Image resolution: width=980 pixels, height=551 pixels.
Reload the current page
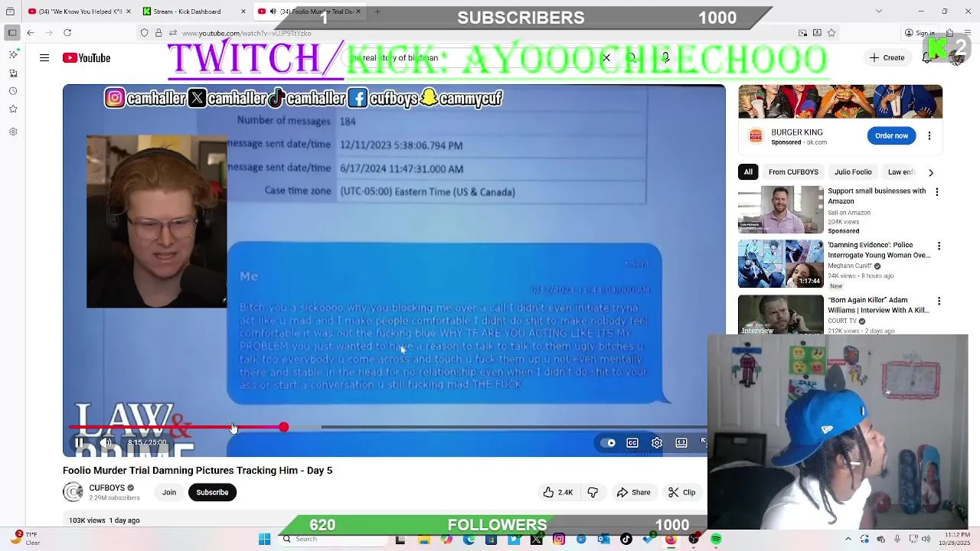pos(67,33)
